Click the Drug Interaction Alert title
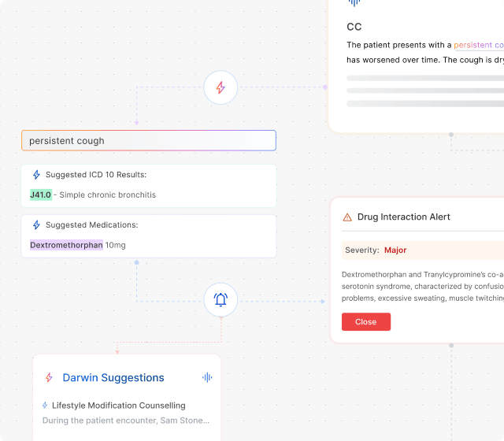Viewport: 504px width, 441px height. pyautogui.click(x=404, y=217)
